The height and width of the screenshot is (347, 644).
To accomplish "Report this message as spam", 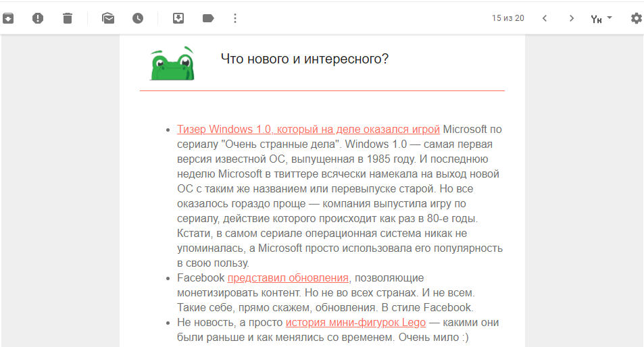I will [38, 18].
